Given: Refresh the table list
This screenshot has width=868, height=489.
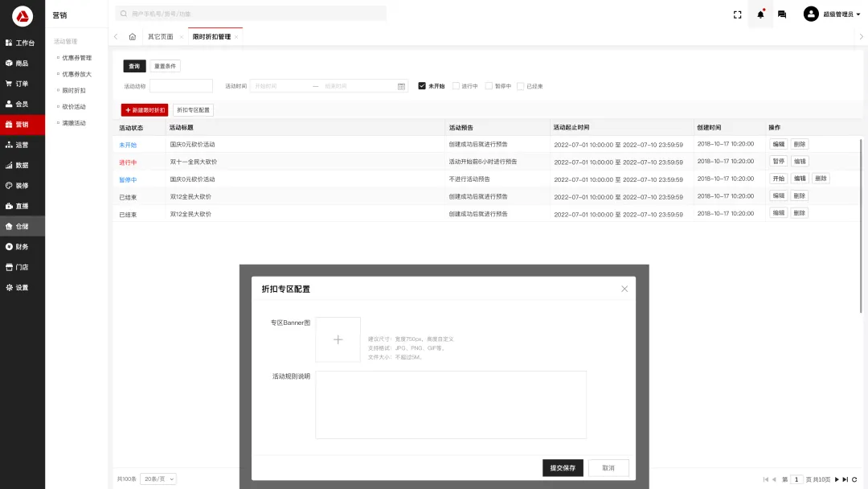Looking at the screenshot, I should pyautogui.click(x=854, y=479).
